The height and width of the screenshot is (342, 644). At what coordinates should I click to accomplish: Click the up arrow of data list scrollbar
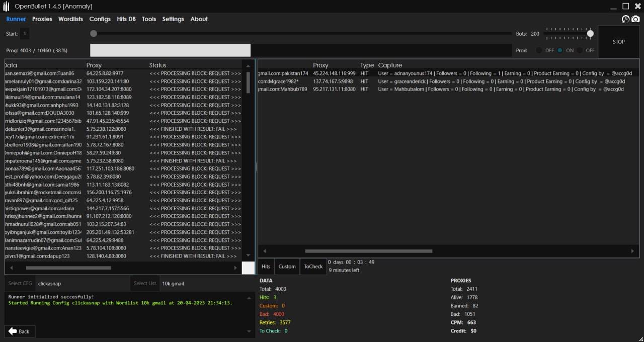248,66
